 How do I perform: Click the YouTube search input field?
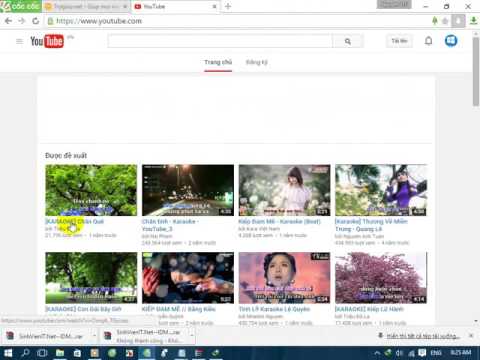coord(220,41)
